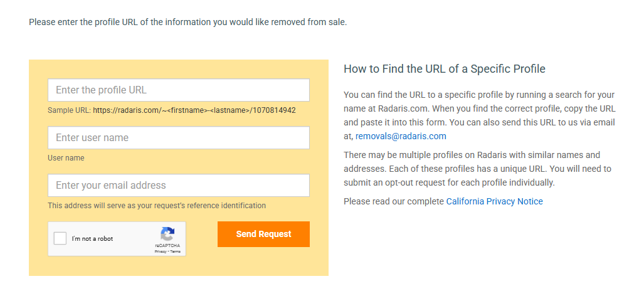Select the email address text box
The height and width of the screenshot is (301, 644).
coord(179,186)
